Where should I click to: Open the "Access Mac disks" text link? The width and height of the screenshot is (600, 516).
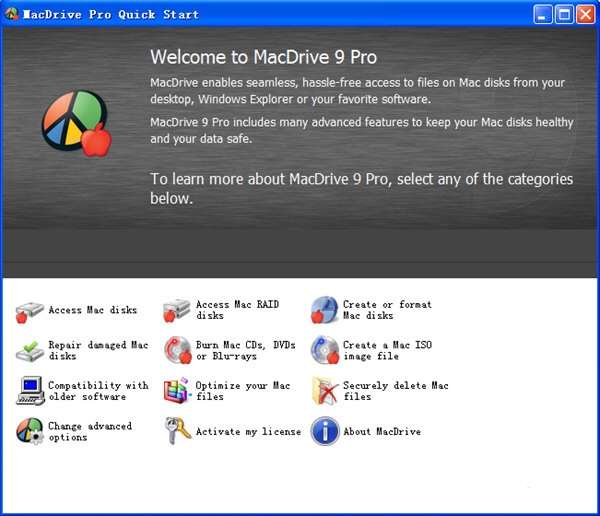93,310
